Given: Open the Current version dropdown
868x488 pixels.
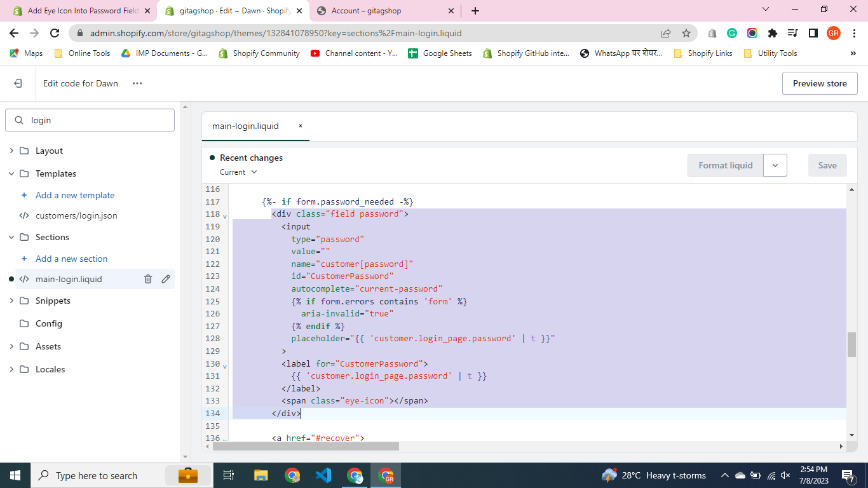Looking at the screenshot, I should (x=238, y=172).
